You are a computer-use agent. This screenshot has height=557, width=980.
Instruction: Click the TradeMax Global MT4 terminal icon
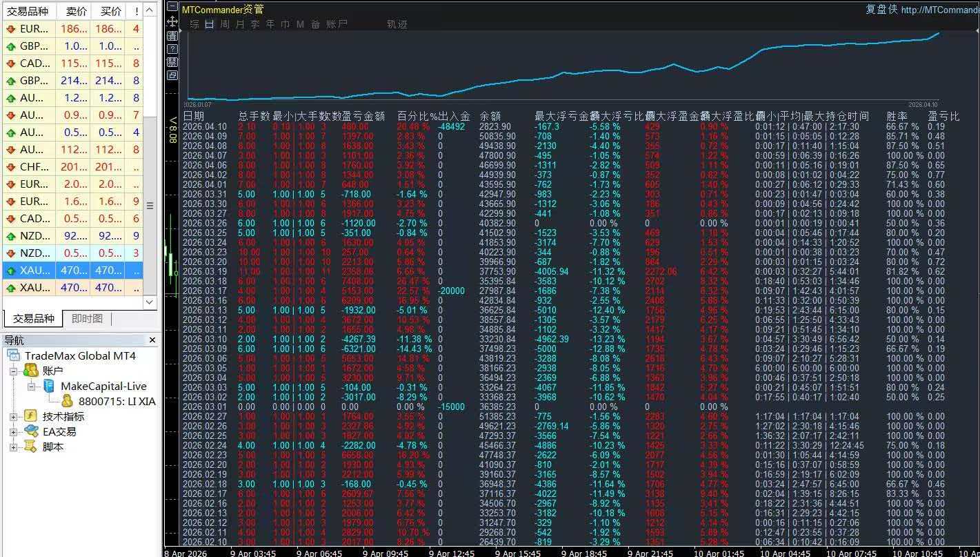pyautogui.click(x=14, y=356)
